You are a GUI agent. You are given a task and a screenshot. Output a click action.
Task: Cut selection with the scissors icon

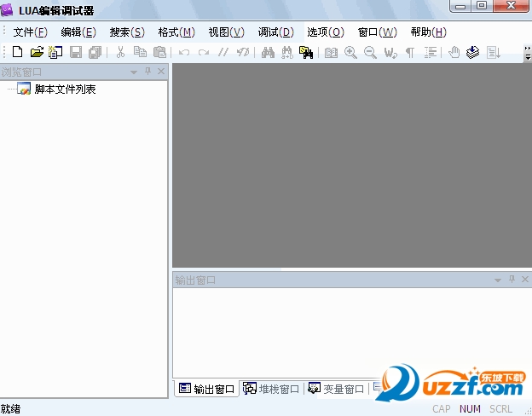[x=120, y=52]
